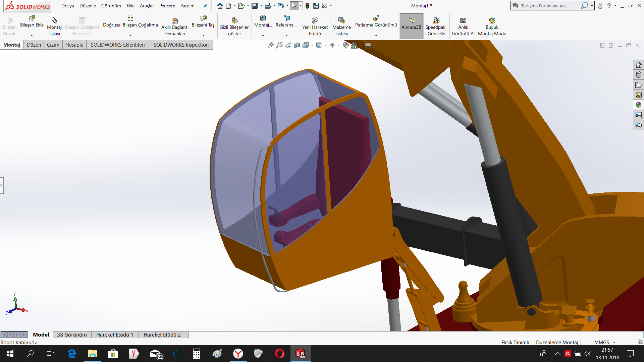644x362 pixels.
Task: Switch to the Çizim tab
Action: (x=53, y=45)
